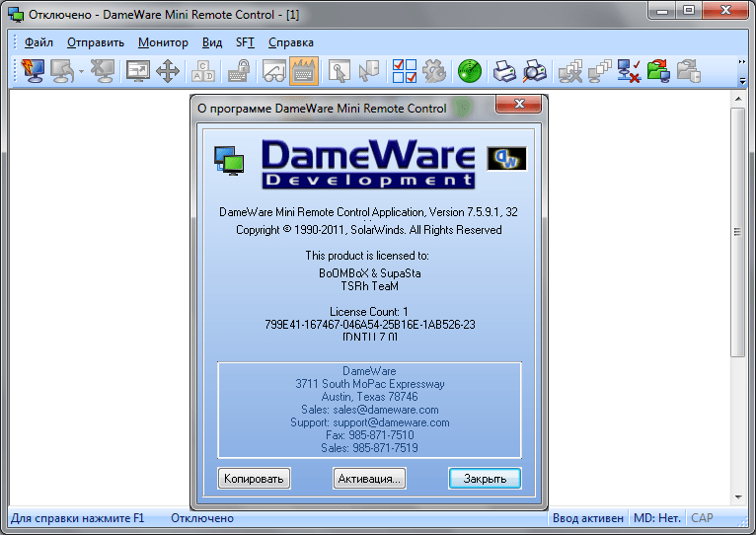
Task: Click the DameWare Development logo
Action: (368, 164)
